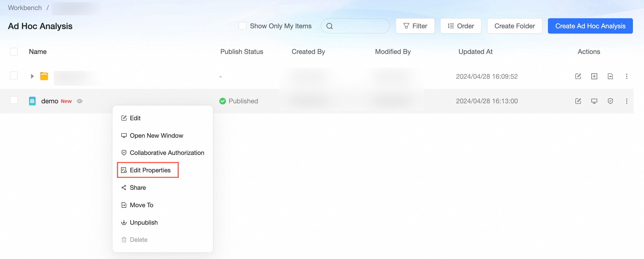Image resolution: width=644 pixels, height=259 pixels.
Task: Click the red New badge beside demo
Action: click(x=66, y=101)
